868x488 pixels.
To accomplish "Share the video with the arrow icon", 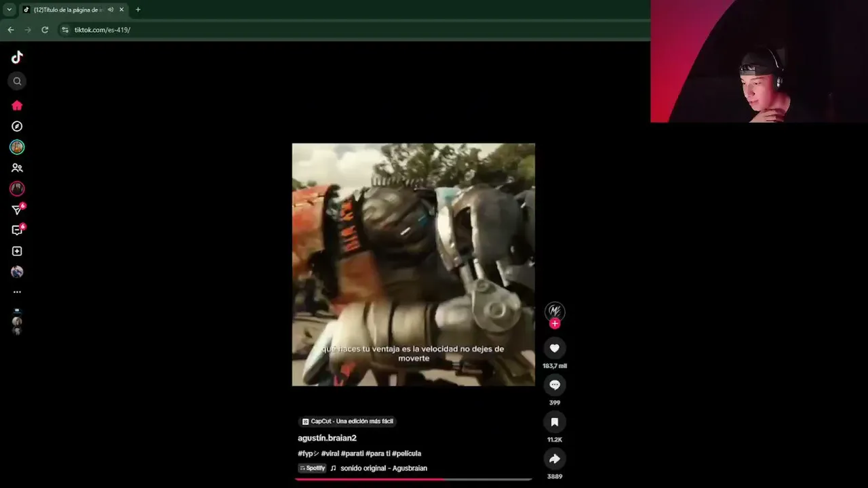I will pyautogui.click(x=555, y=459).
